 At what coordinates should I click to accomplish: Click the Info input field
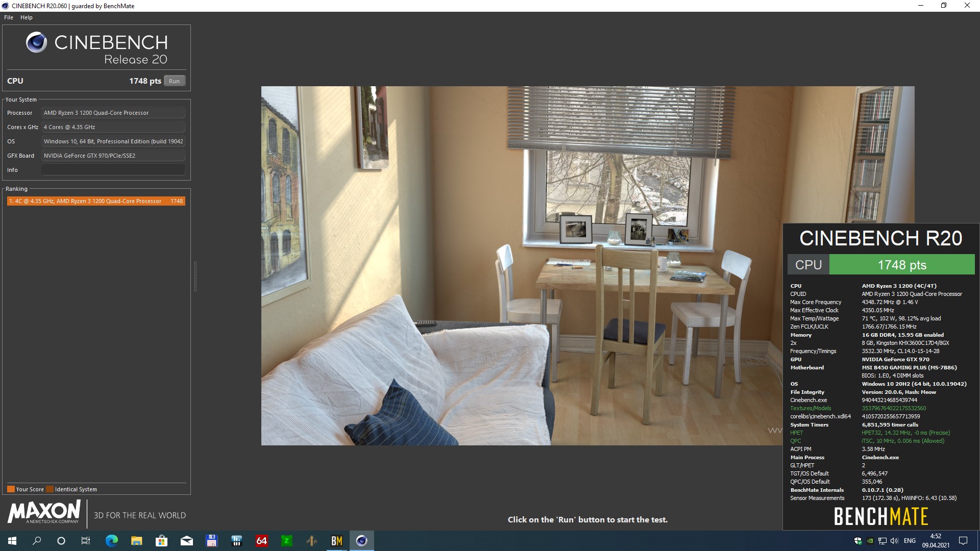(113, 170)
